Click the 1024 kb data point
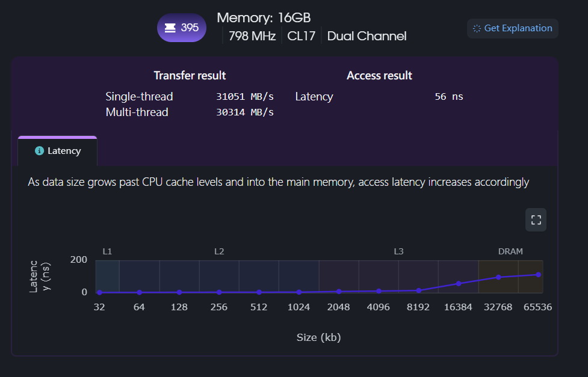The height and width of the screenshot is (377, 588). [299, 292]
